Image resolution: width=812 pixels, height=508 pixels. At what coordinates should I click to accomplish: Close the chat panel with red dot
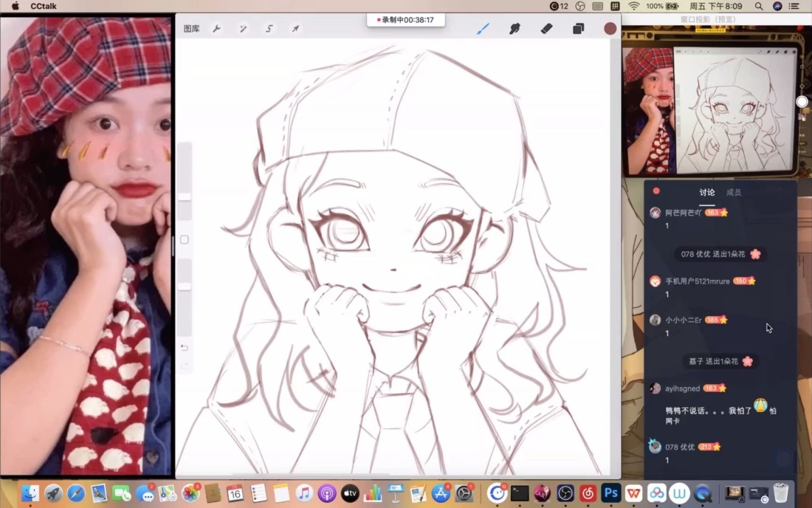656,190
